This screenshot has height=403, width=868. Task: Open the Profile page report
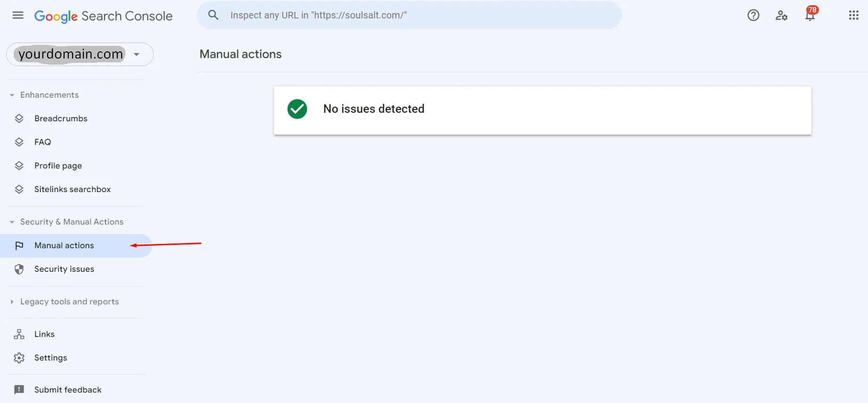58,166
